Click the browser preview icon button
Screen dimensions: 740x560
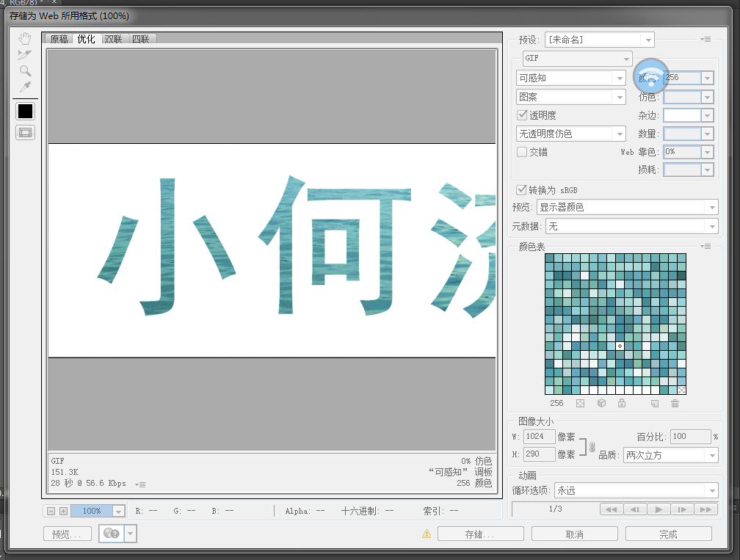(x=112, y=534)
